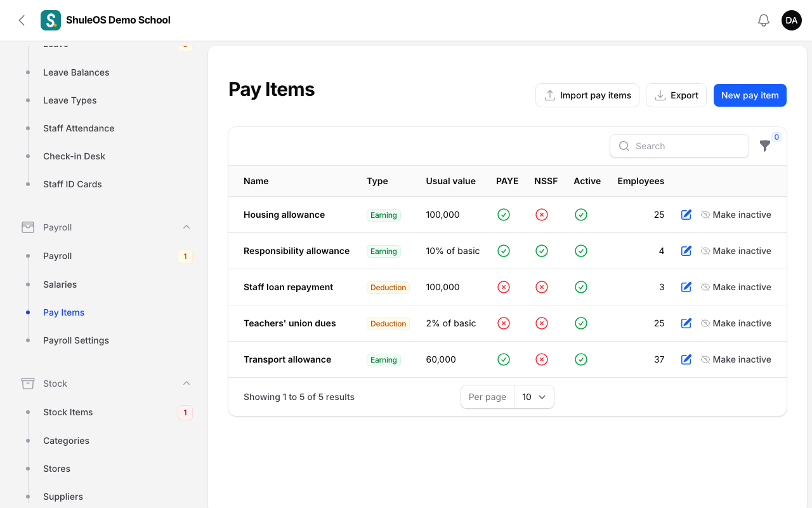The height and width of the screenshot is (508, 812).
Task: Open Salaries page
Action: [x=60, y=284]
